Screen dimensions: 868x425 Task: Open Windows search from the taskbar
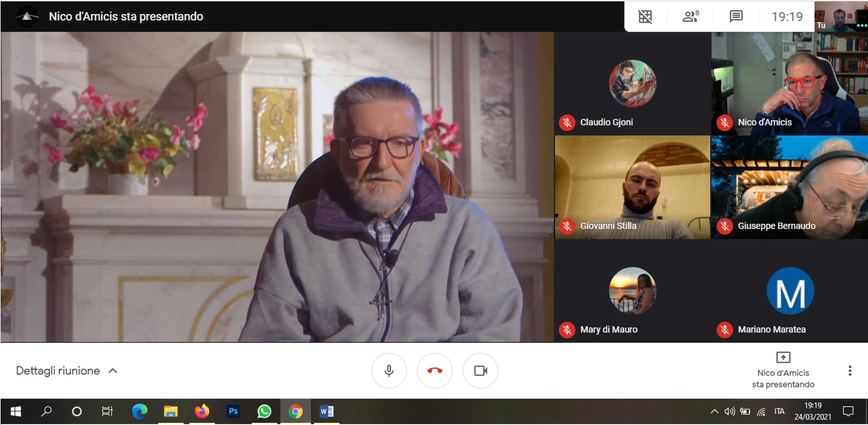(46, 411)
